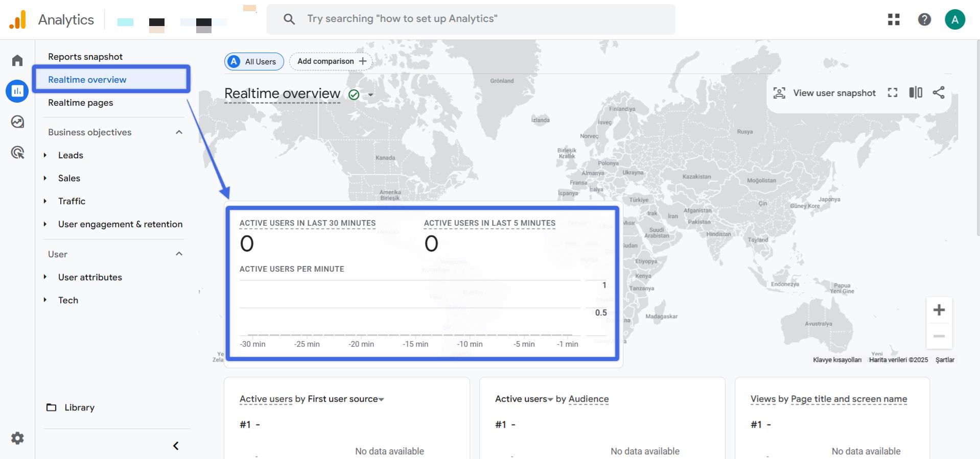This screenshot has width=980, height=459.
Task: Click the Şartlar map link
Action: 945,360
